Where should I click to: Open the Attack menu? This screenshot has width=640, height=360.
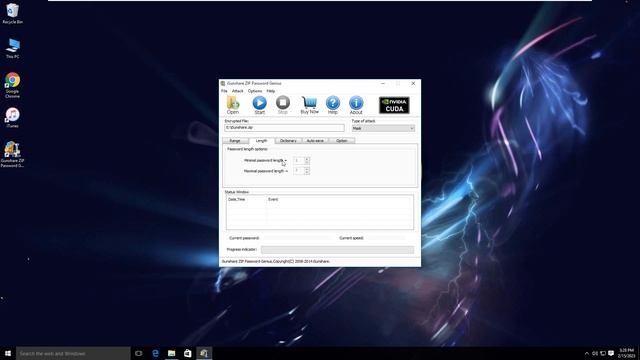click(x=238, y=91)
